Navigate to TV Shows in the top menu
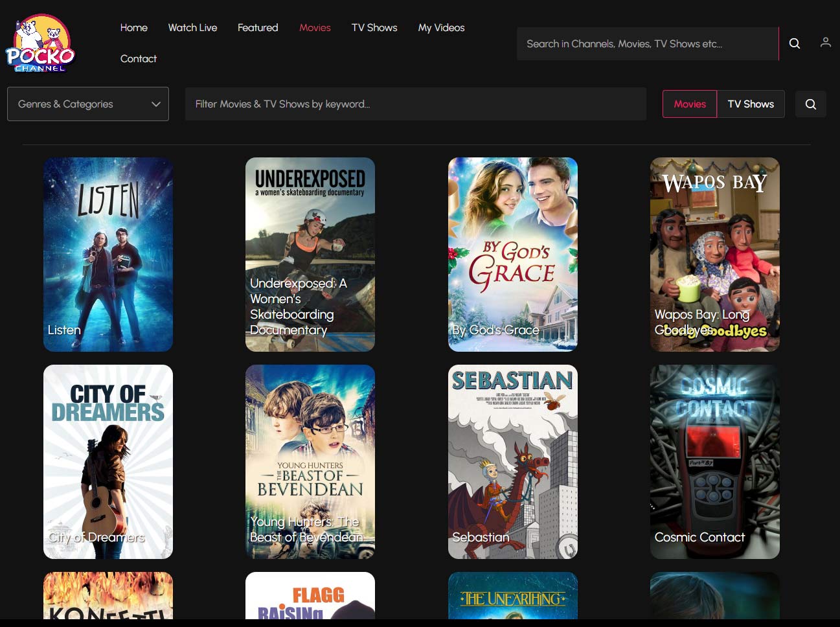The height and width of the screenshot is (627, 840). (x=374, y=28)
